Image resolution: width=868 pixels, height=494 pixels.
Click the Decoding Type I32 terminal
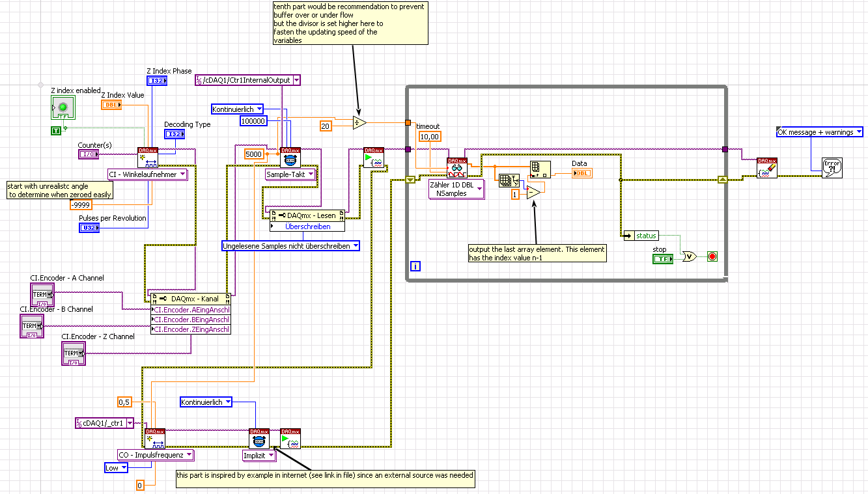[174, 134]
